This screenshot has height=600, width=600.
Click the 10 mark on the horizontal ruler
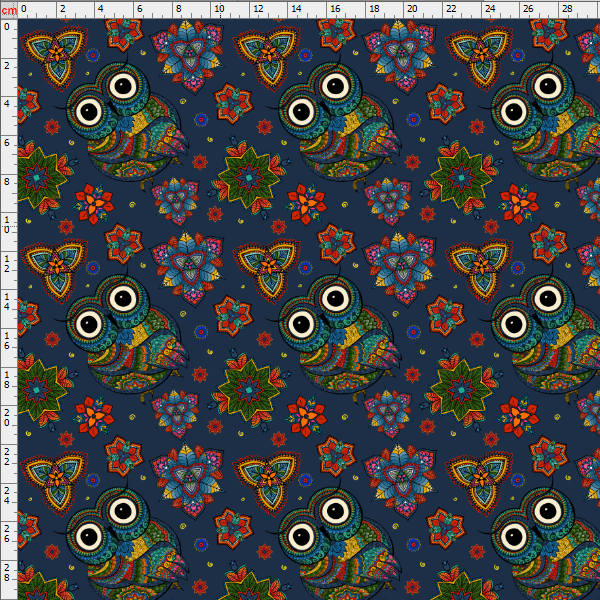[219, 8]
